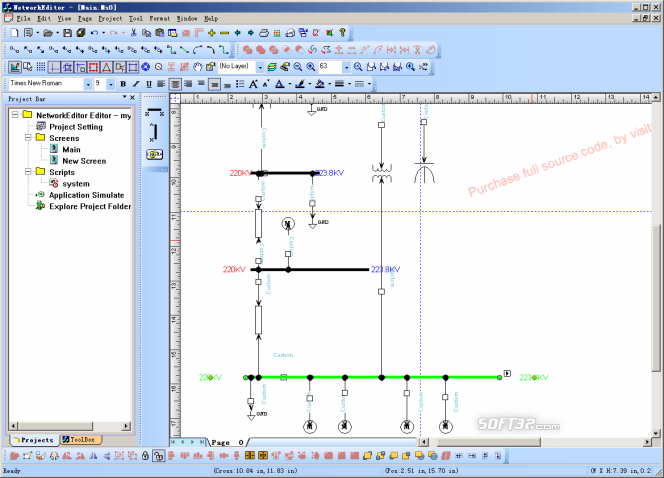Select the system script item
The height and width of the screenshot is (478, 664).
(76, 184)
